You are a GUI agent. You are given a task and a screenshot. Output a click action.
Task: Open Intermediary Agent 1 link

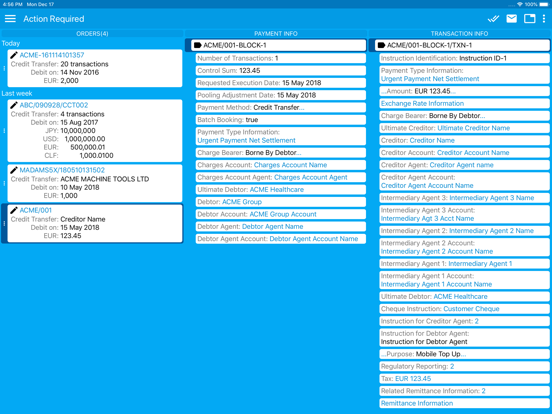(x=480, y=264)
